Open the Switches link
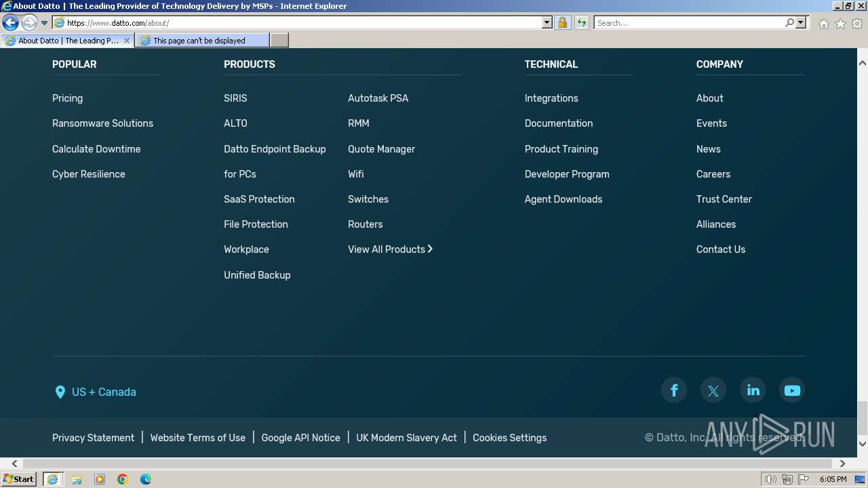Image resolution: width=868 pixels, height=488 pixels. click(x=368, y=199)
